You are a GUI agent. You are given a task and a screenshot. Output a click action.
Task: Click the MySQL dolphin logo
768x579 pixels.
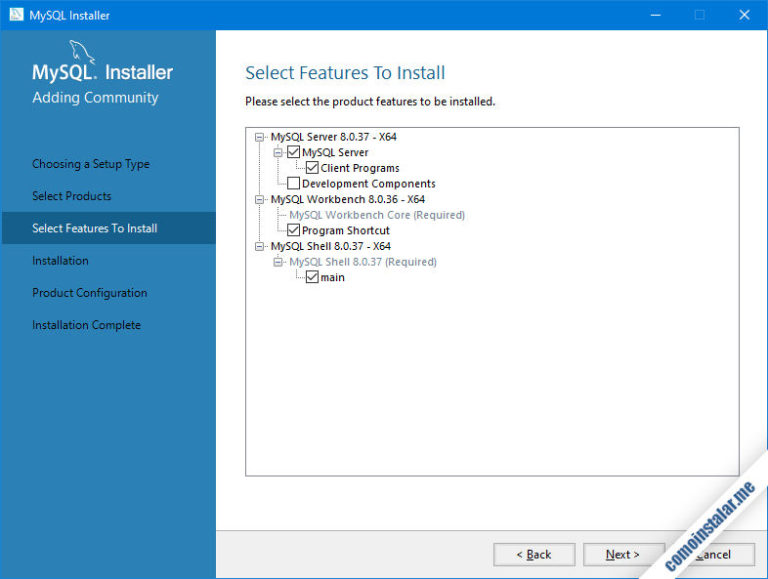coord(81,52)
